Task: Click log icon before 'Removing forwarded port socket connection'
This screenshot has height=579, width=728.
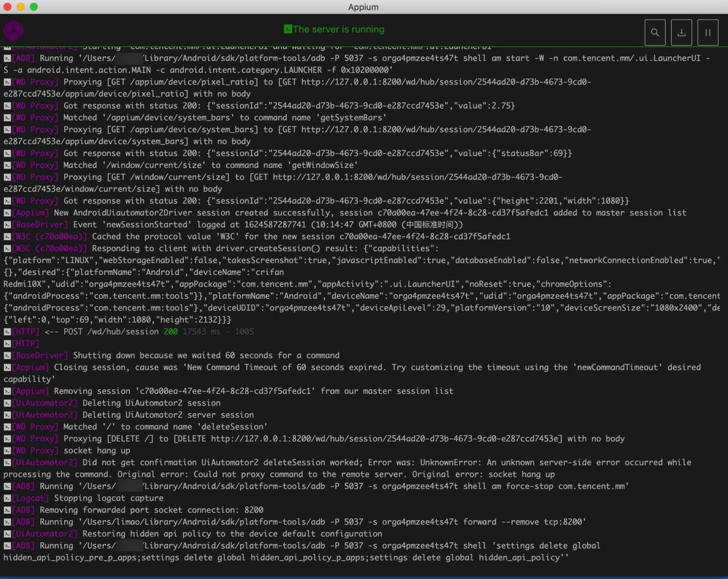Action: (7, 510)
